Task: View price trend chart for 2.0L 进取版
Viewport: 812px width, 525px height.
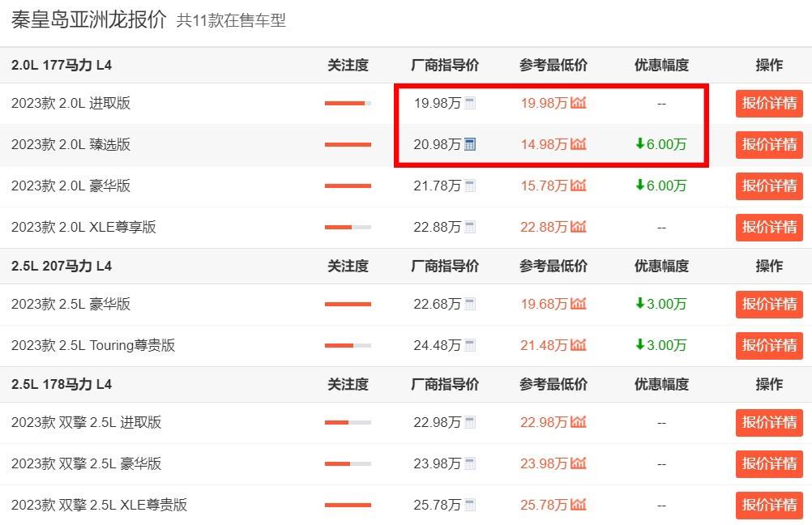Action: [x=579, y=103]
